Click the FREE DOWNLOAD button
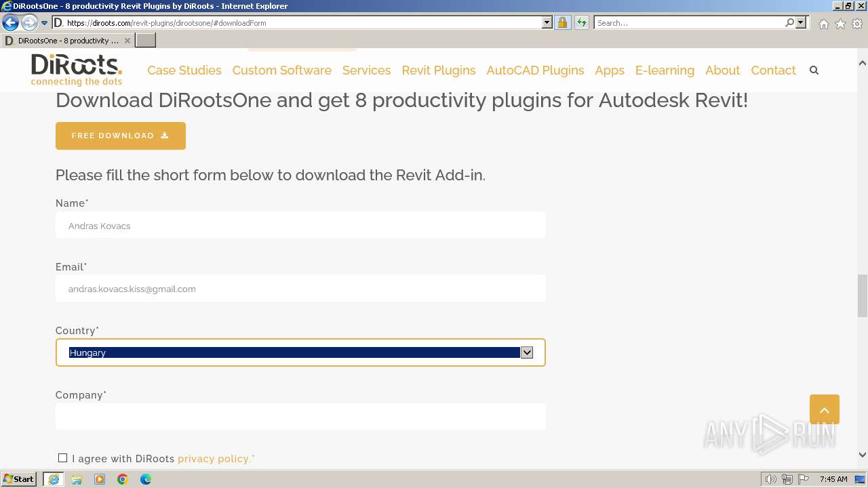Viewport: 868px width, 488px height. pos(121,136)
